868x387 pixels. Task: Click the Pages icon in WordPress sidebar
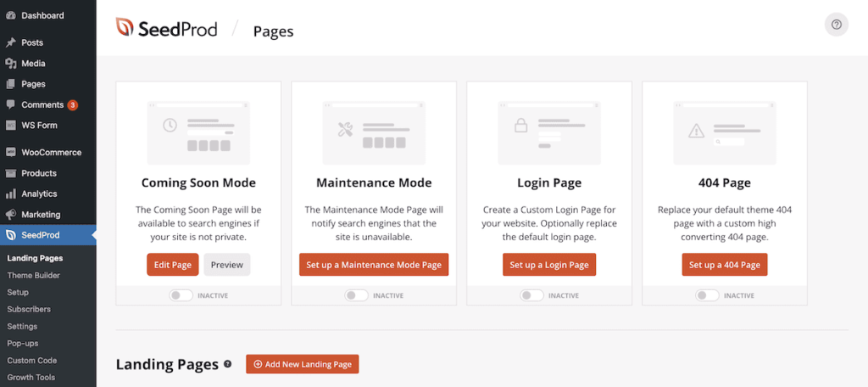[x=10, y=84]
